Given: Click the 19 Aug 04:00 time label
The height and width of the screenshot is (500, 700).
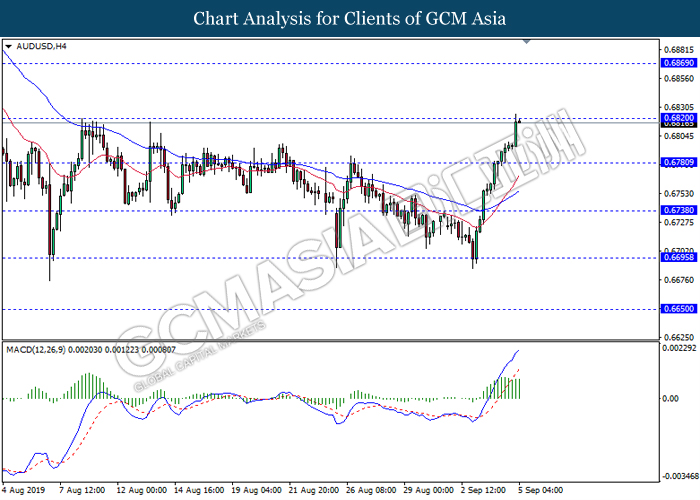Looking at the screenshot, I should point(257,490).
